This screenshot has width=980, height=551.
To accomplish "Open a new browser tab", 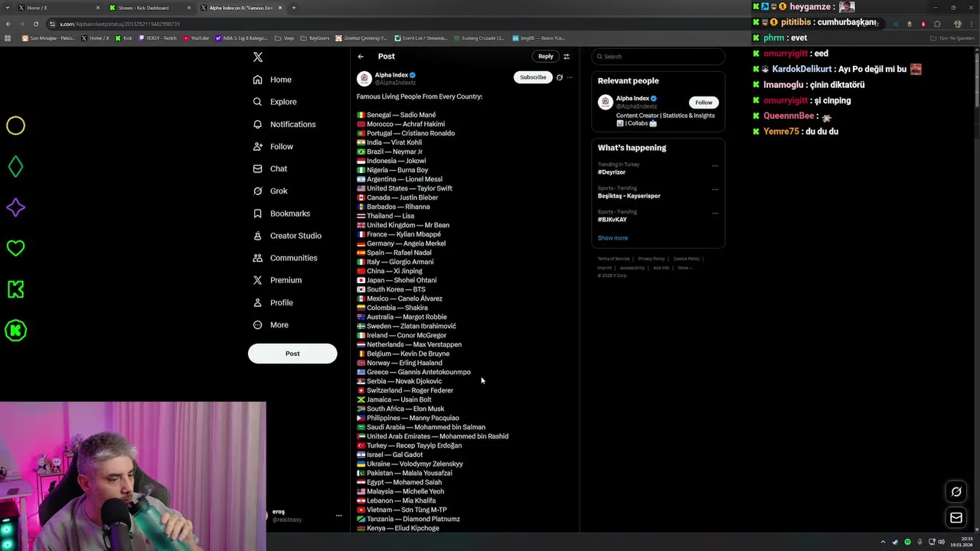I will pos(294,8).
